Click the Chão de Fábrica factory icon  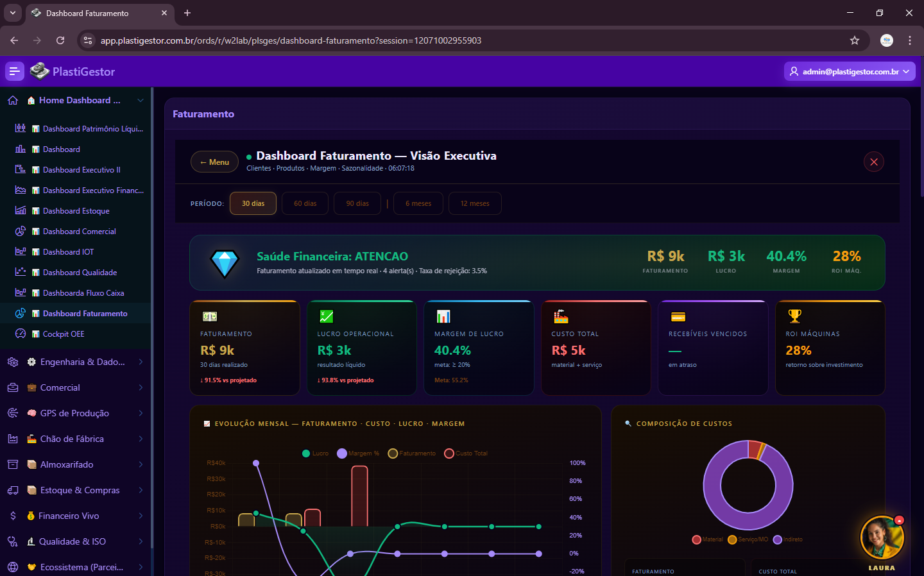click(x=12, y=439)
